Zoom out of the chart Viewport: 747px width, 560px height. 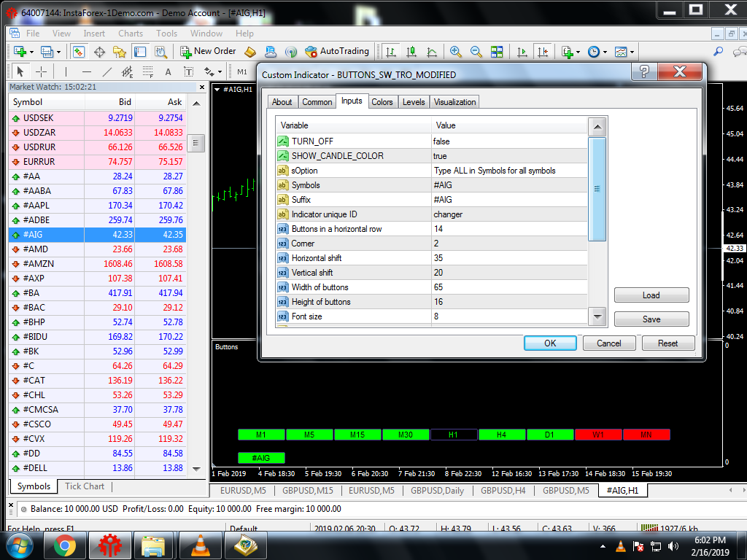[x=476, y=52]
